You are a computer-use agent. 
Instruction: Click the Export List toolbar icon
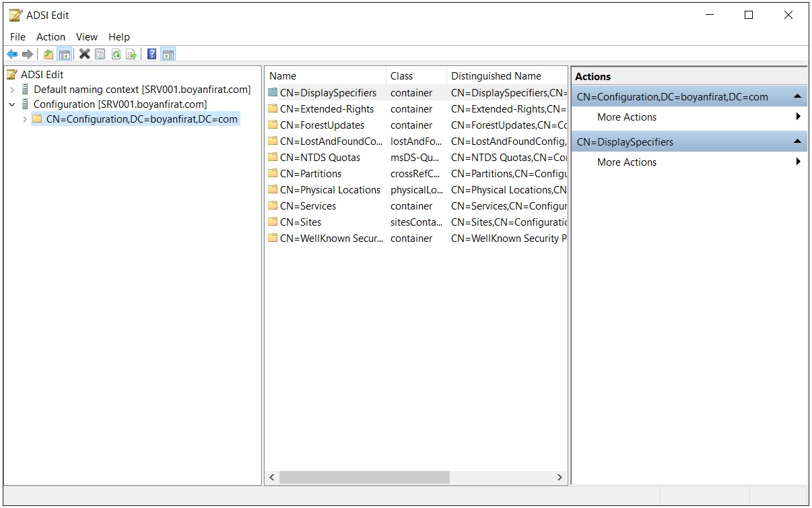pyautogui.click(x=131, y=55)
